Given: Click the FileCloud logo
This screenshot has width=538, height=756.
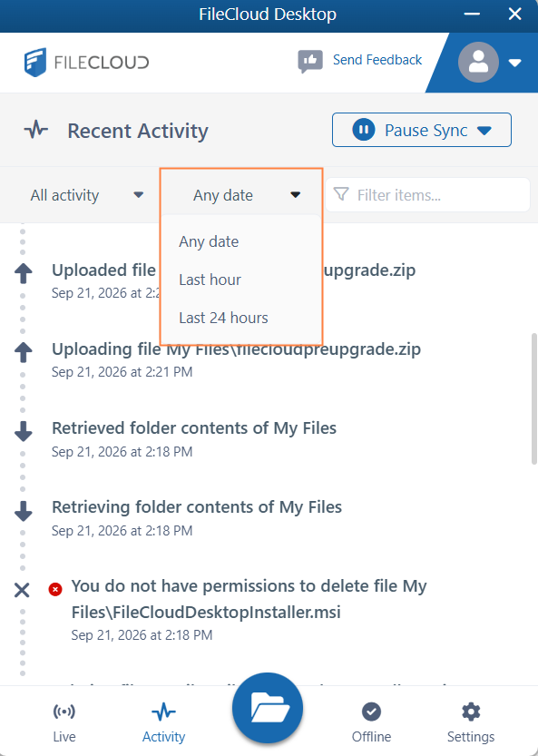Looking at the screenshot, I should 87,63.
